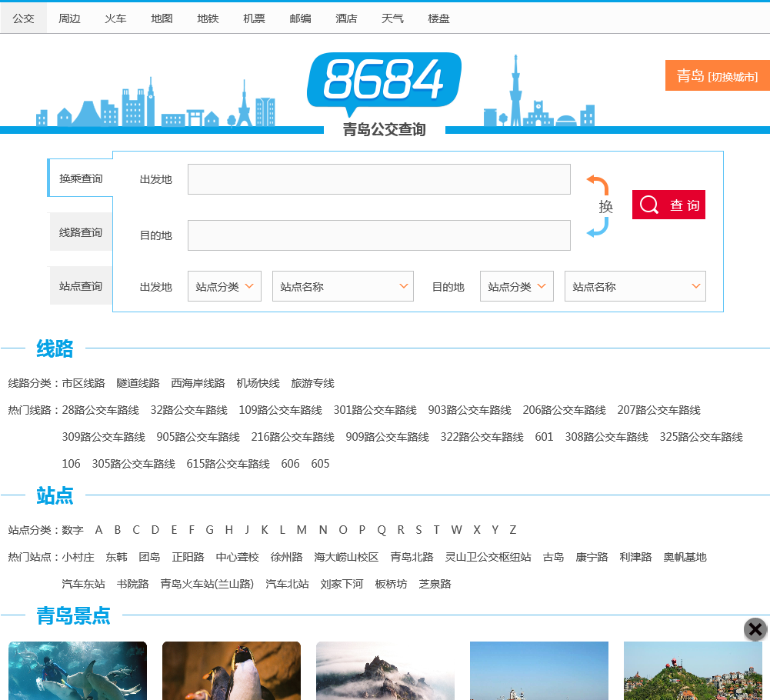Focus the 出发地 text input field

[x=378, y=179]
